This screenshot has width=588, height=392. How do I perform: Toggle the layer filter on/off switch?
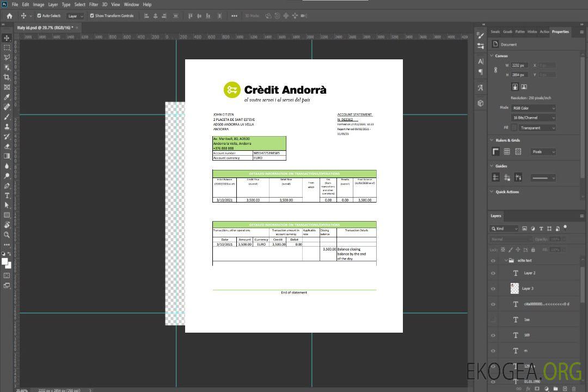coord(565,228)
